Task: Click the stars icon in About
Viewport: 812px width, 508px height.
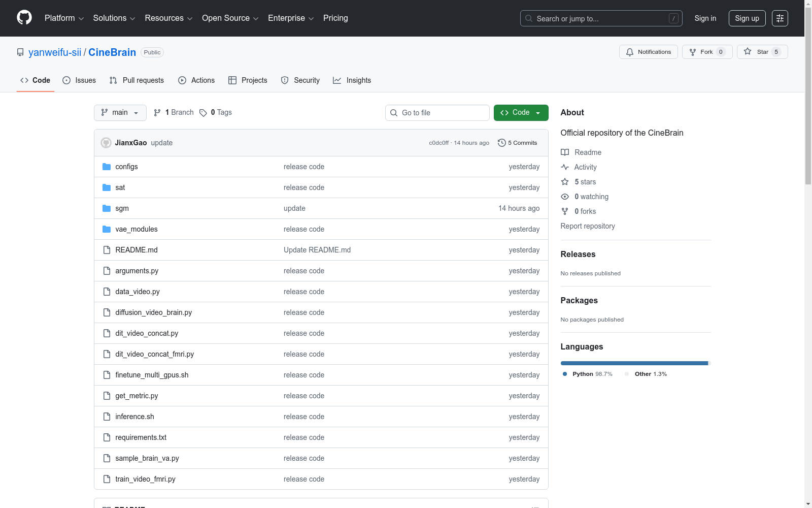Action: (565, 182)
